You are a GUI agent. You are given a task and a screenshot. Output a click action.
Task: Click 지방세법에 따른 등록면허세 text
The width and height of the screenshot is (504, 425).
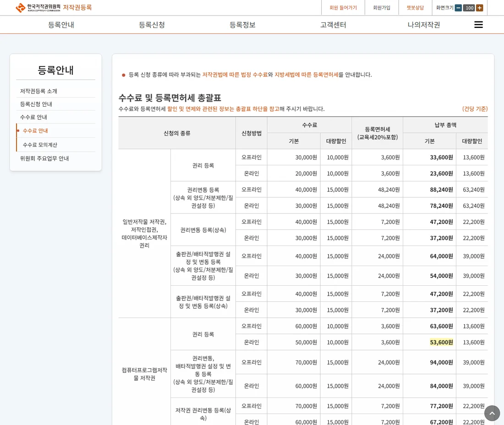(x=307, y=75)
